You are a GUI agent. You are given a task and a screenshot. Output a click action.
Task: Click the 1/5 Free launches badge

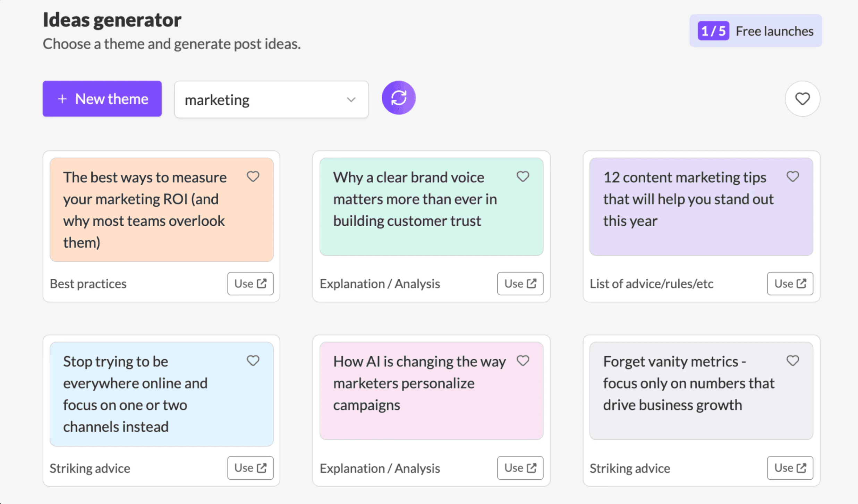click(755, 31)
